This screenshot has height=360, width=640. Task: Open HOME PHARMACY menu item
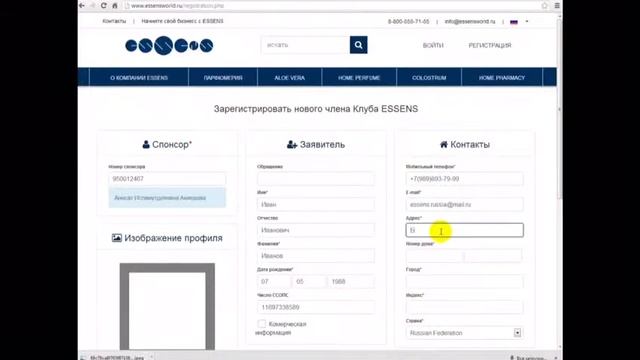click(502, 78)
